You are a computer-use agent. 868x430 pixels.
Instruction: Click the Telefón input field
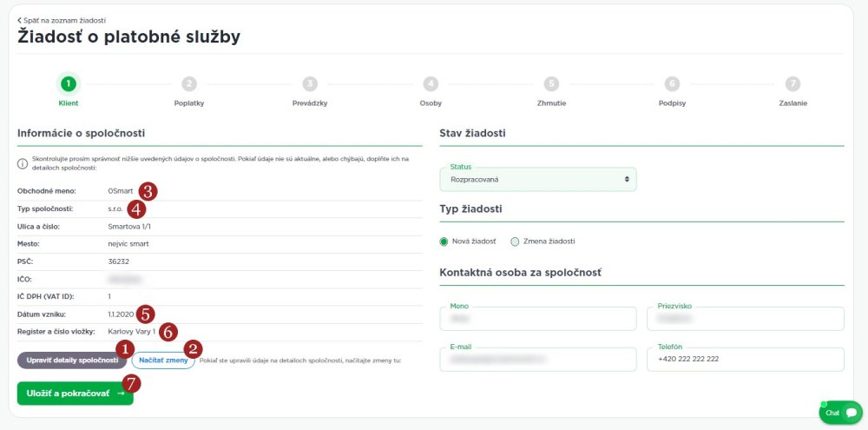pyautogui.click(x=745, y=359)
